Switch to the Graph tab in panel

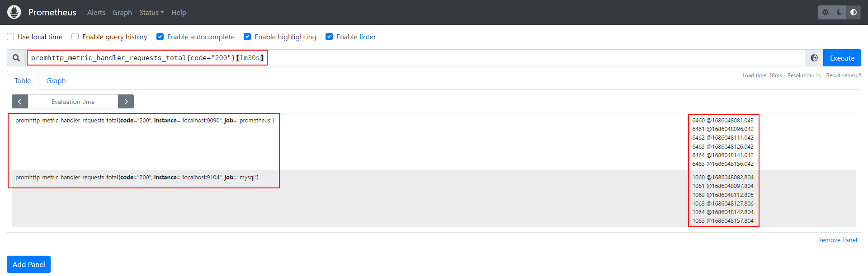point(56,80)
